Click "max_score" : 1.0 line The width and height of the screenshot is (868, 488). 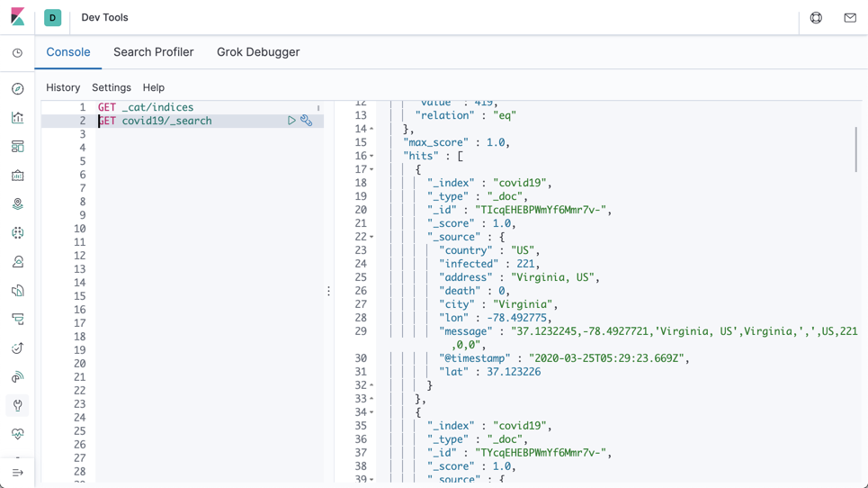point(457,142)
